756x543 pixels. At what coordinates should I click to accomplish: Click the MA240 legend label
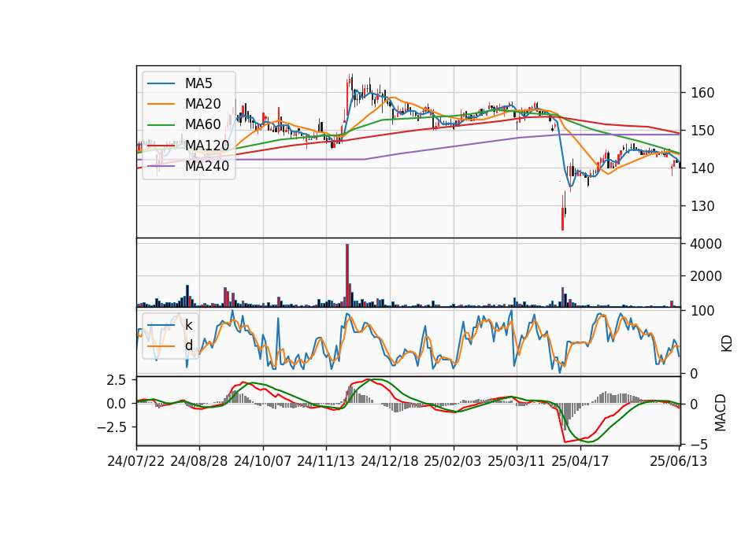click(x=207, y=166)
